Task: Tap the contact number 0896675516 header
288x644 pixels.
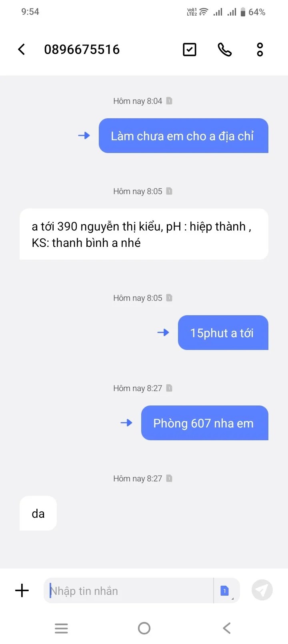Action: coord(82,50)
